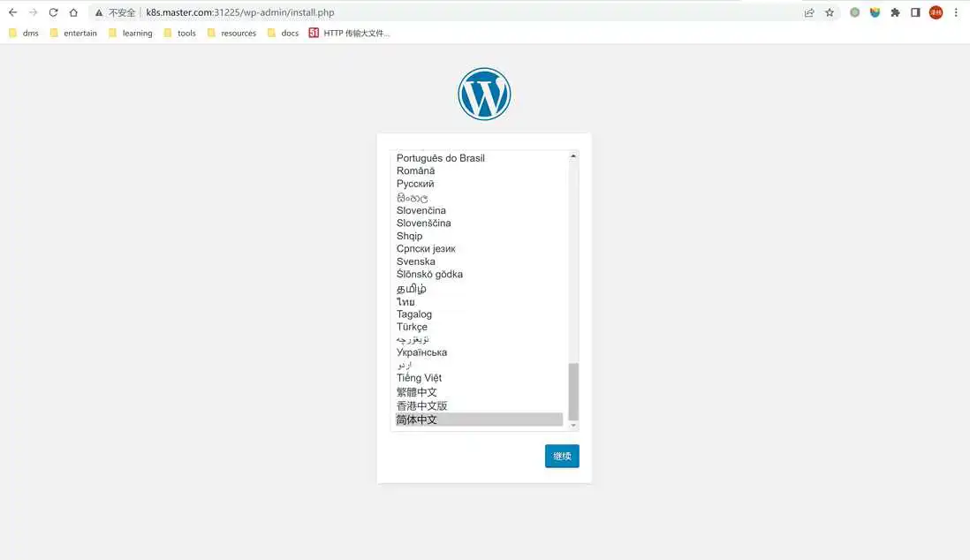Click the browser back arrow
970x560 pixels.
point(12,12)
